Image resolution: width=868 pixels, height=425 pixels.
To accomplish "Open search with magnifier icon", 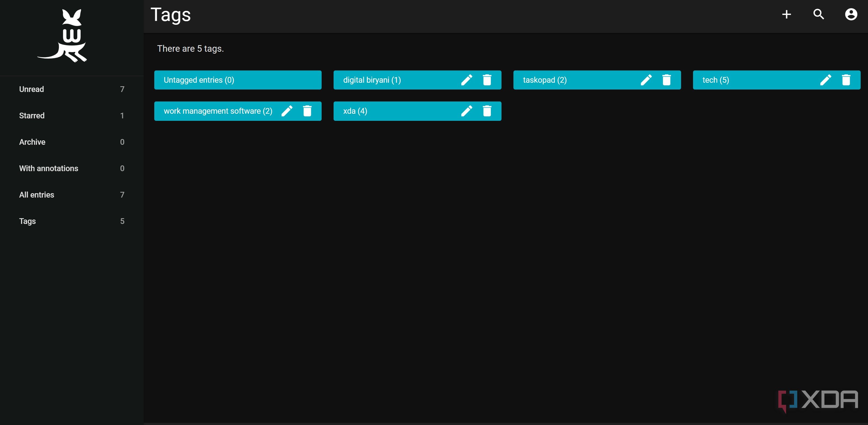I will tap(819, 14).
